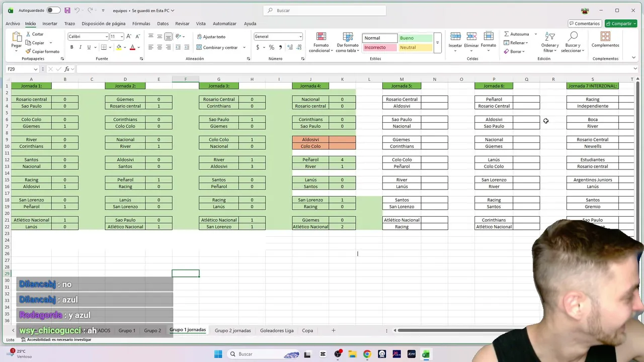Apply italic formatting with the K button
Image resolution: width=644 pixels, height=362 pixels.
[x=80, y=47]
